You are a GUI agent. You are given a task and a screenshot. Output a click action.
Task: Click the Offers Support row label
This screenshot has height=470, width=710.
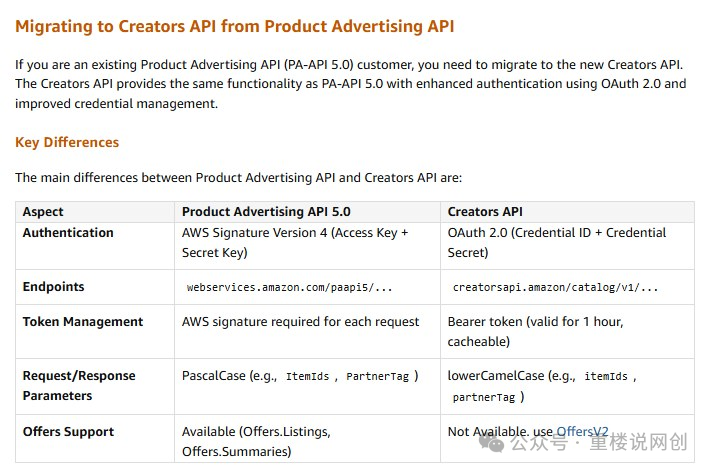point(68,432)
